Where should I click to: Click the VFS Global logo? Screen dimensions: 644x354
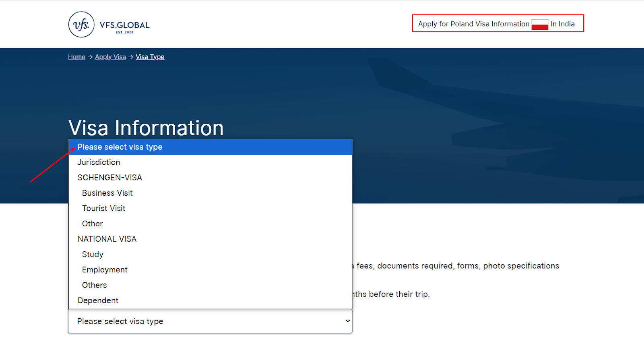pyautogui.click(x=109, y=25)
